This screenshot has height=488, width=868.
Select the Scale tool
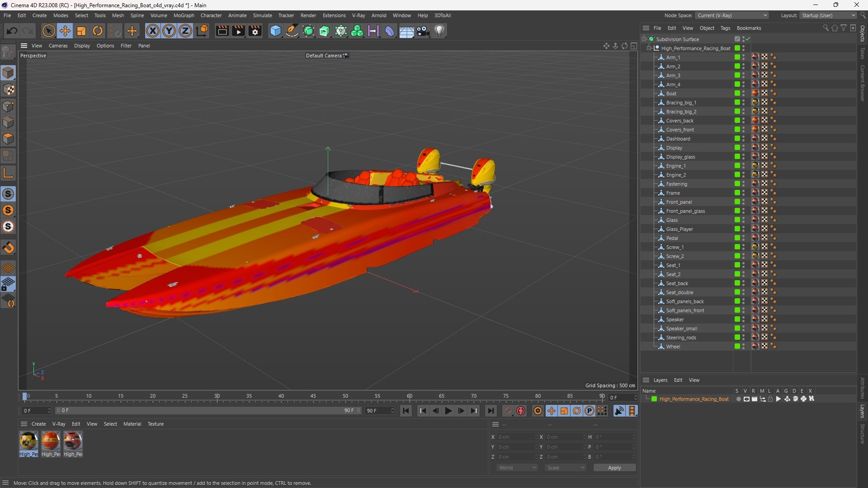81,31
